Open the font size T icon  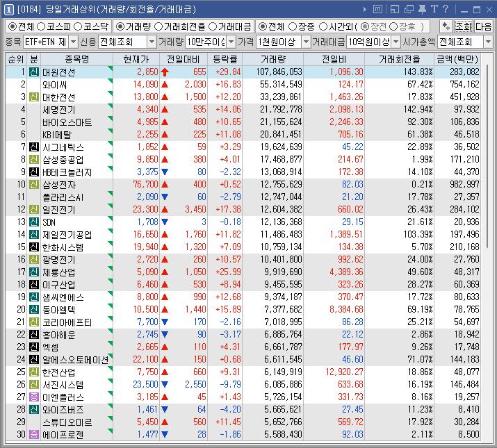pos(434,9)
